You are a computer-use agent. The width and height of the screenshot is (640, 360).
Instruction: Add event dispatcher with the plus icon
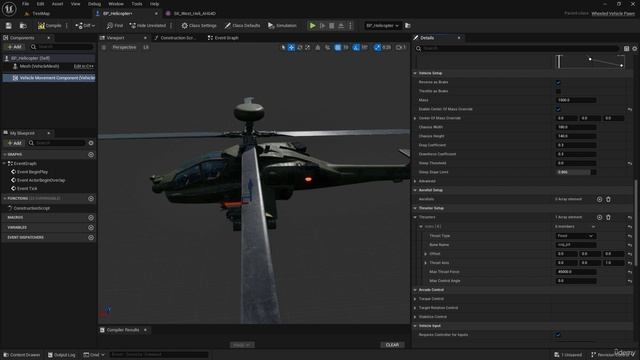[91, 238]
